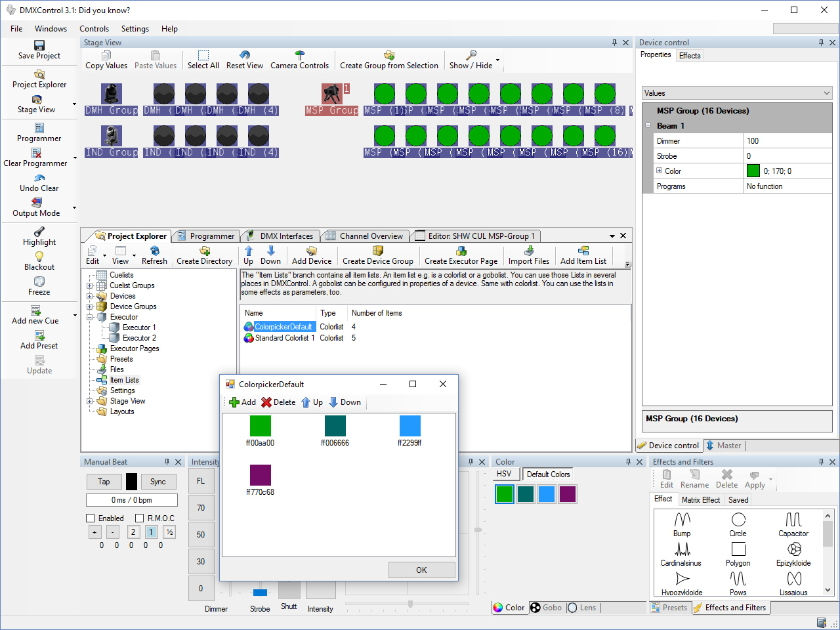Collapse the Beam 1 section
Image resolution: width=840 pixels, height=630 pixels.
tap(648, 125)
